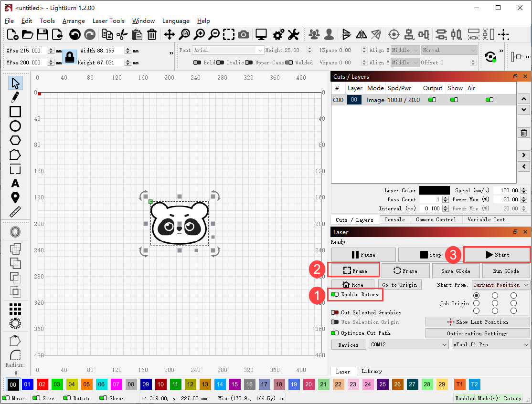Toggle Show for layer C00
532x404 pixels.
coord(454,100)
